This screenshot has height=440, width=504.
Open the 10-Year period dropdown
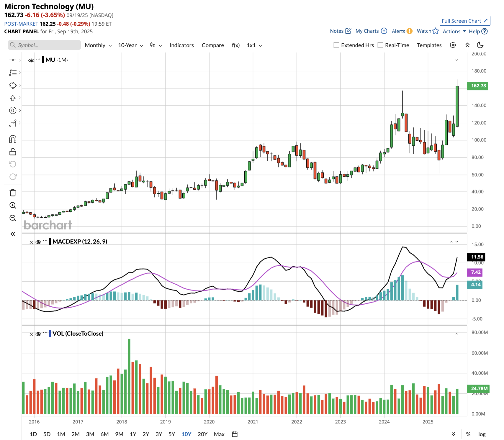(x=130, y=45)
